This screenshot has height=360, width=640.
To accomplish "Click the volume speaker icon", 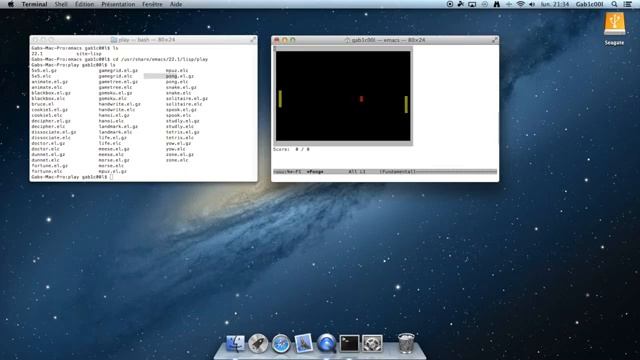I will pyautogui.click(x=532, y=4).
